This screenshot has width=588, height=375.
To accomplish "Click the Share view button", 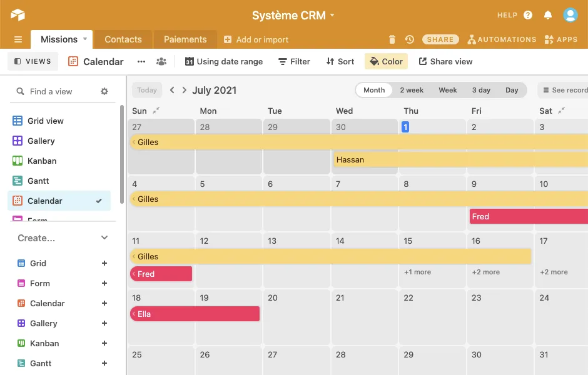I will click(445, 61).
